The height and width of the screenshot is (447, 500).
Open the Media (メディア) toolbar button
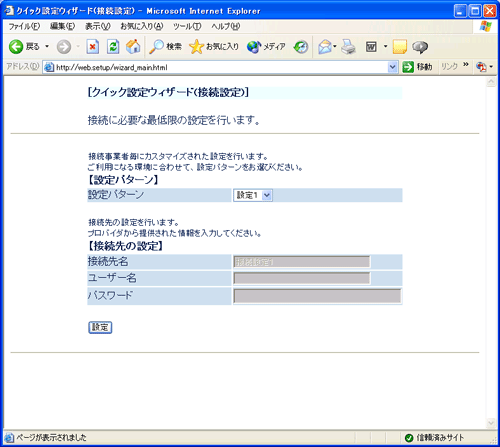click(x=266, y=47)
